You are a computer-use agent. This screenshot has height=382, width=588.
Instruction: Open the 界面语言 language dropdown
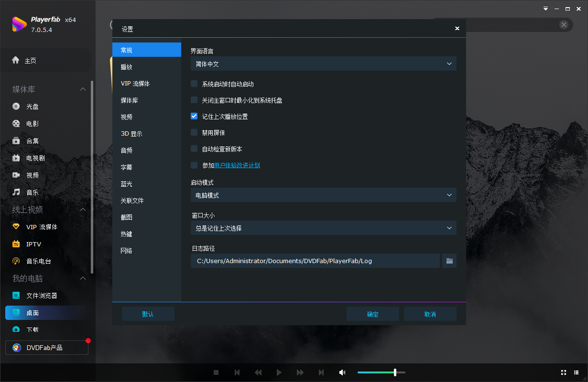(324, 63)
